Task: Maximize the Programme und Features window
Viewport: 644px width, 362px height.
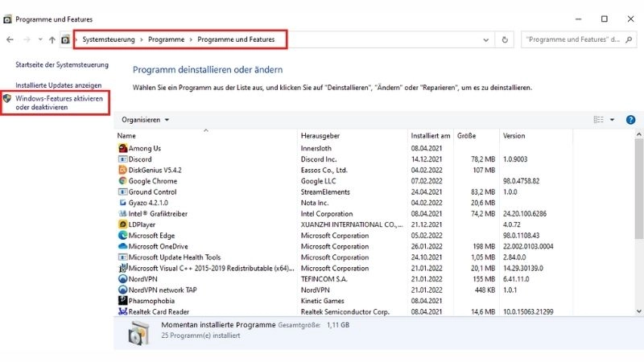Action: 605,19
